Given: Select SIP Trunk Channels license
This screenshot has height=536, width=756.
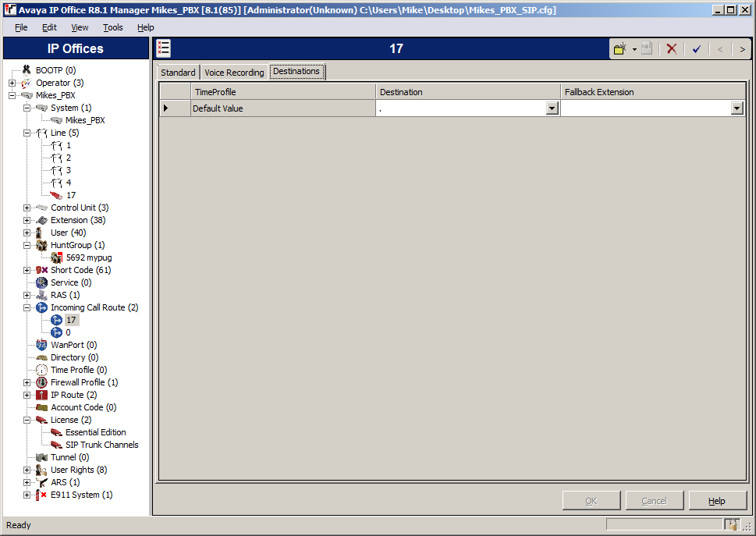Looking at the screenshot, I should coord(101,445).
